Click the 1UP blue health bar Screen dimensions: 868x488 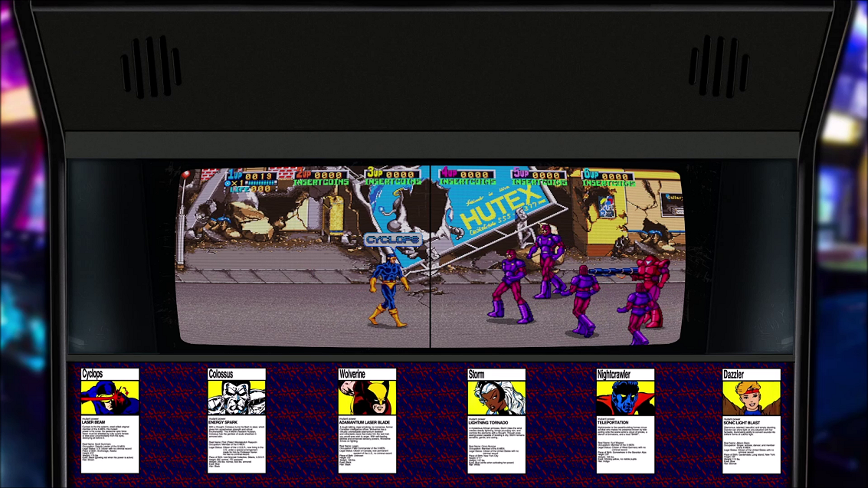coord(260,182)
